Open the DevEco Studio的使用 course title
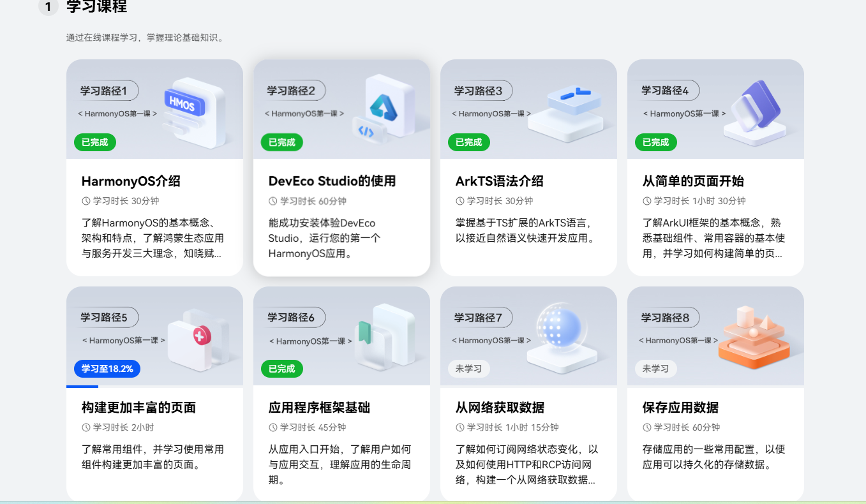 click(x=332, y=181)
